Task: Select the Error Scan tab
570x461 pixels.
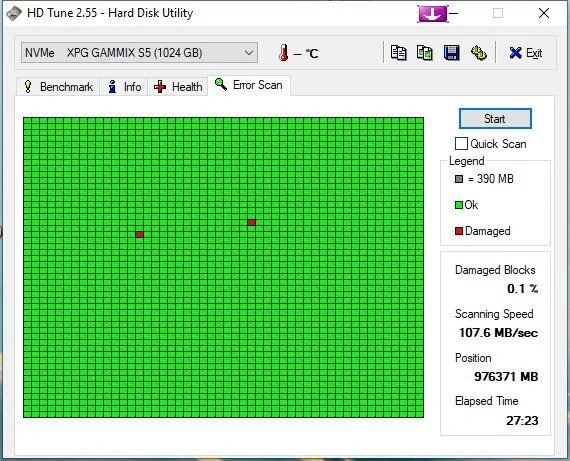Action: coord(249,85)
